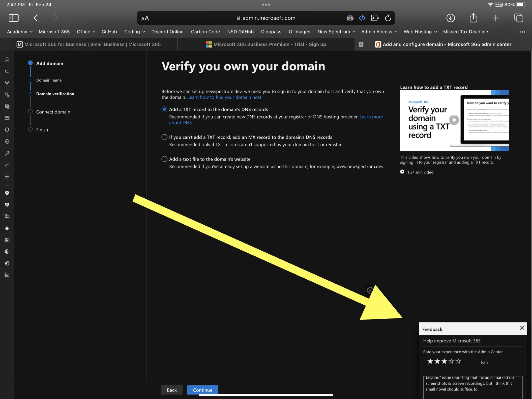Set feedback rating to fifth star
Viewport: 532px width, 399px height.
(x=458, y=361)
